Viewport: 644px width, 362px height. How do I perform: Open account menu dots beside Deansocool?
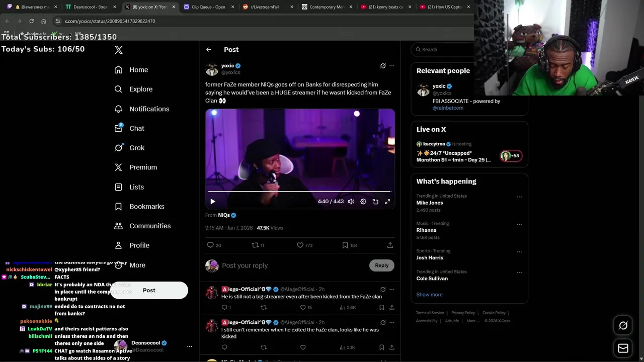click(190, 346)
